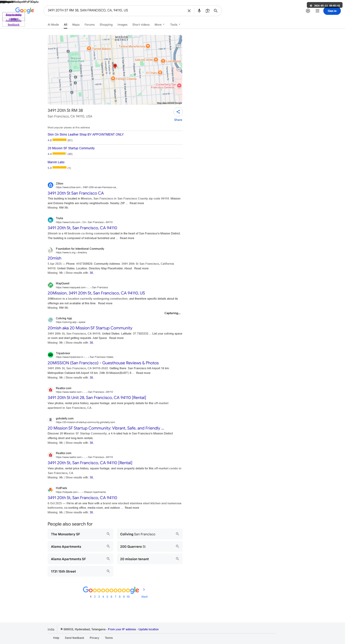Click the next page arrow in pagination
This screenshot has width=349, height=644.
(144, 589)
